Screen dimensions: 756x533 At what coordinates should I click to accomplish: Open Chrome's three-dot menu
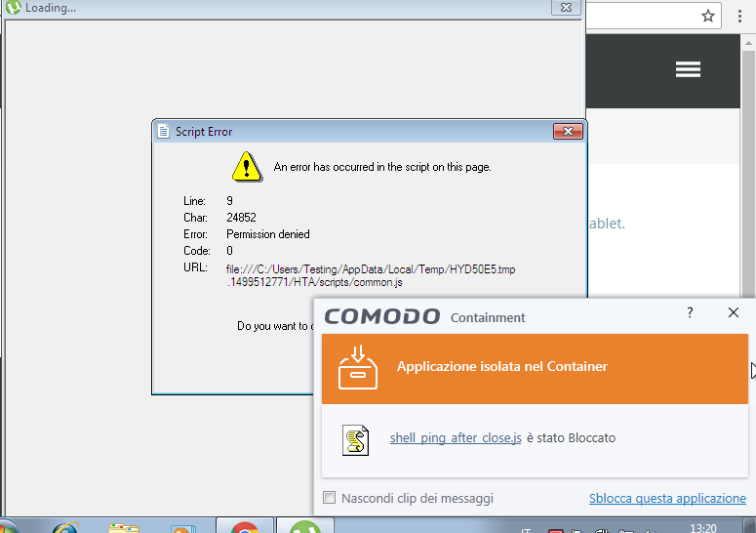[739, 16]
